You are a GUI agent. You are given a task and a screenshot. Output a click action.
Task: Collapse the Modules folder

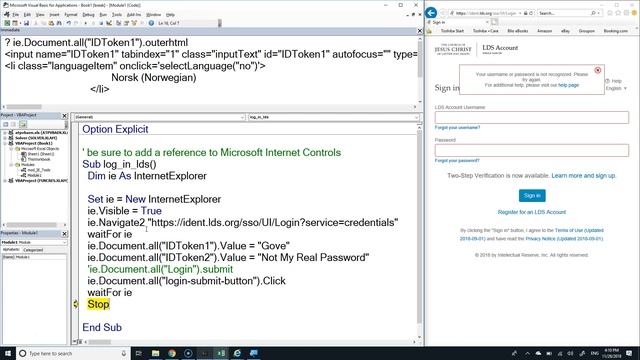tap(11, 164)
